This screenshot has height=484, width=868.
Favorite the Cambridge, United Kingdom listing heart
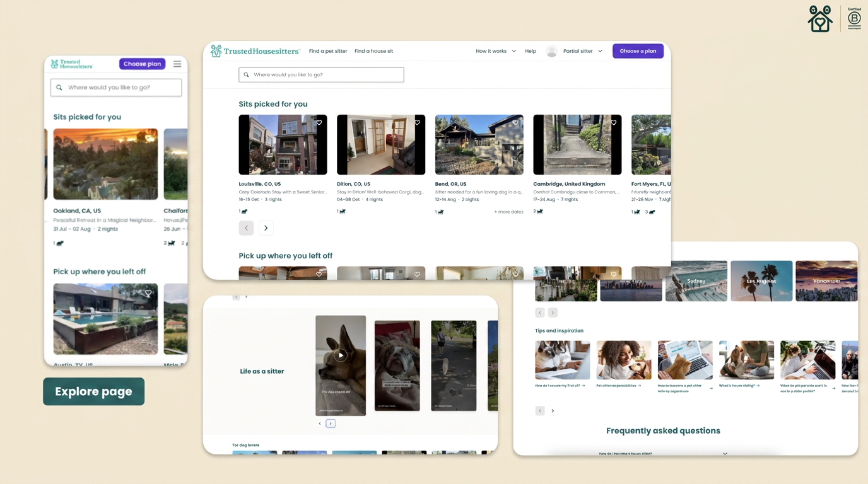click(614, 123)
